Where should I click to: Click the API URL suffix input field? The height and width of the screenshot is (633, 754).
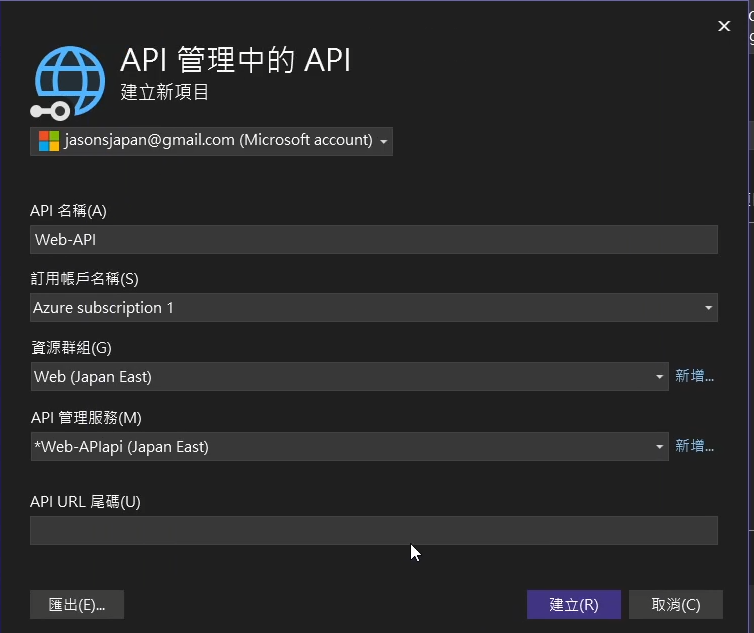coord(374,531)
